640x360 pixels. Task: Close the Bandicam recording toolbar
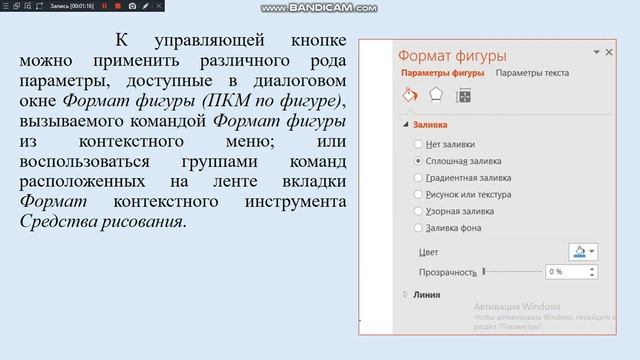[x=158, y=6]
